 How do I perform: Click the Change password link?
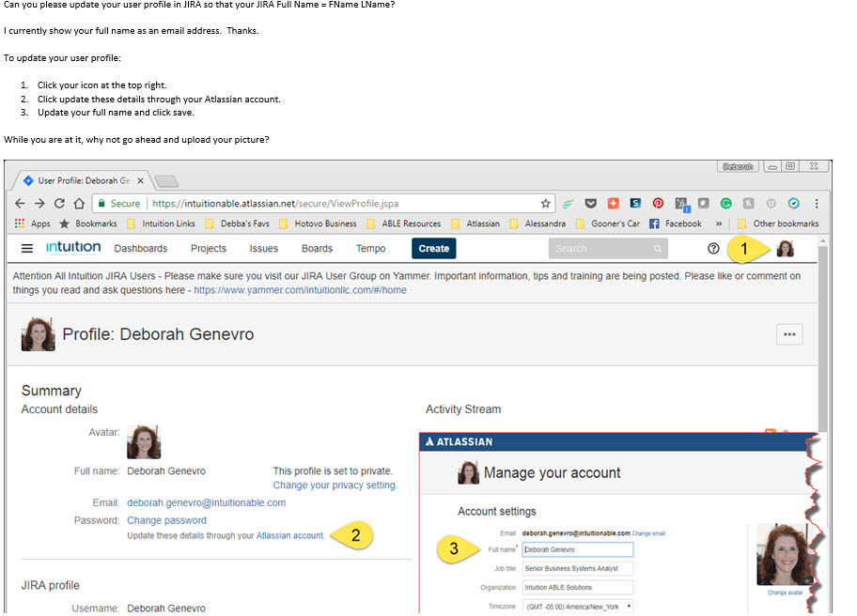(166, 520)
